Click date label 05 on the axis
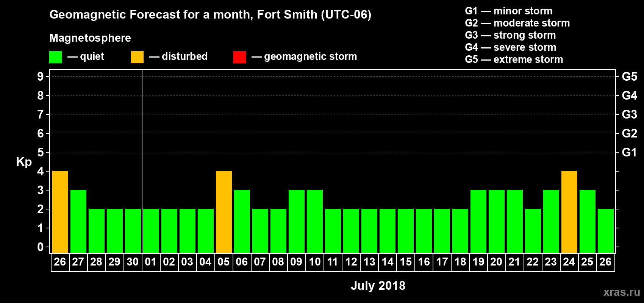The height and width of the screenshot is (303, 644). (x=224, y=262)
